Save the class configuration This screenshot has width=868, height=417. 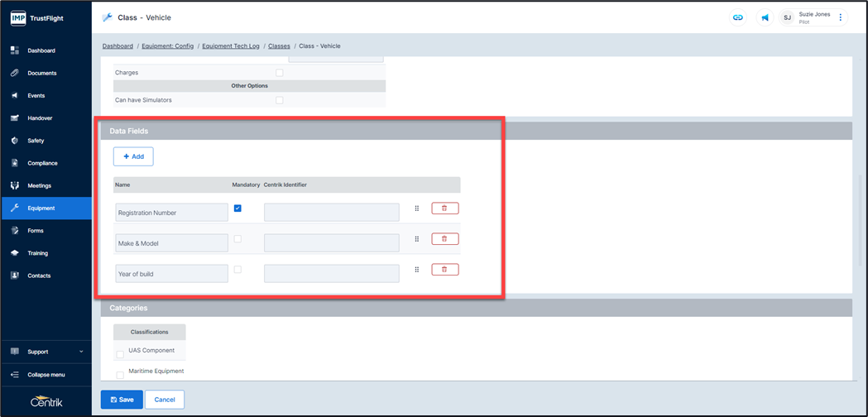point(122,400)
